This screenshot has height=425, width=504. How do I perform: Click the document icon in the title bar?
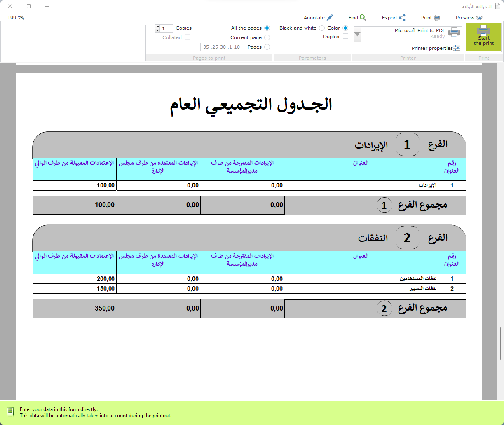pos(496,7)
